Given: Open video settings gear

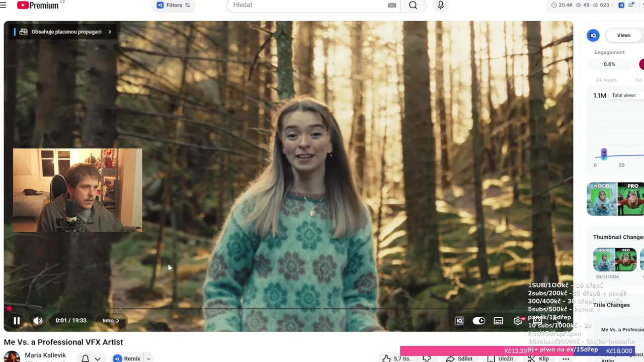Looking at the screenshot, I should (518, 321).
